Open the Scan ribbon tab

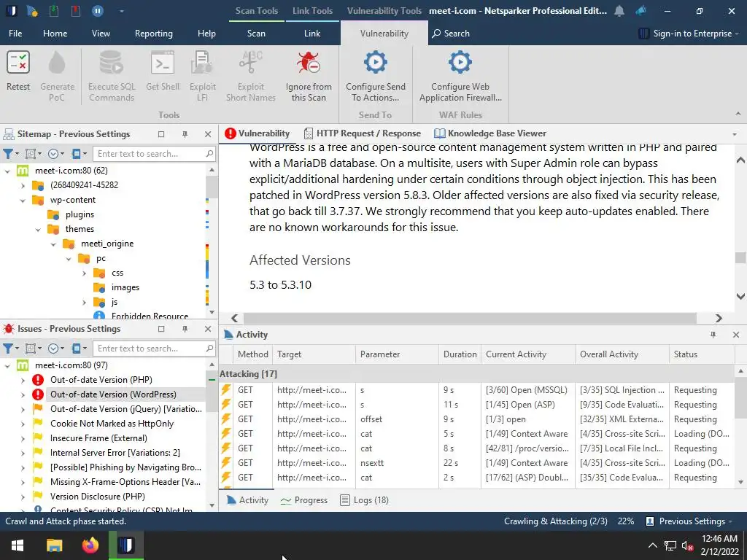tap(256, 34)
